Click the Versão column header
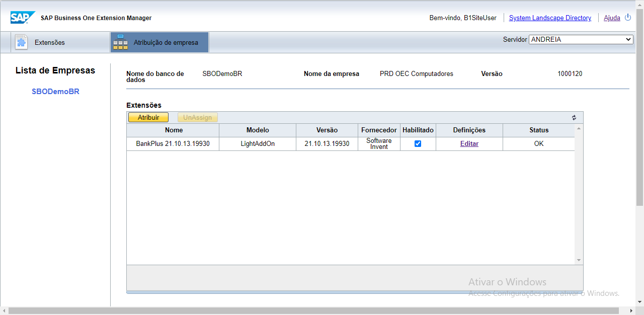The height and width of the screenshot is (315, 644). pyautogui.click(x=327, y=130)
